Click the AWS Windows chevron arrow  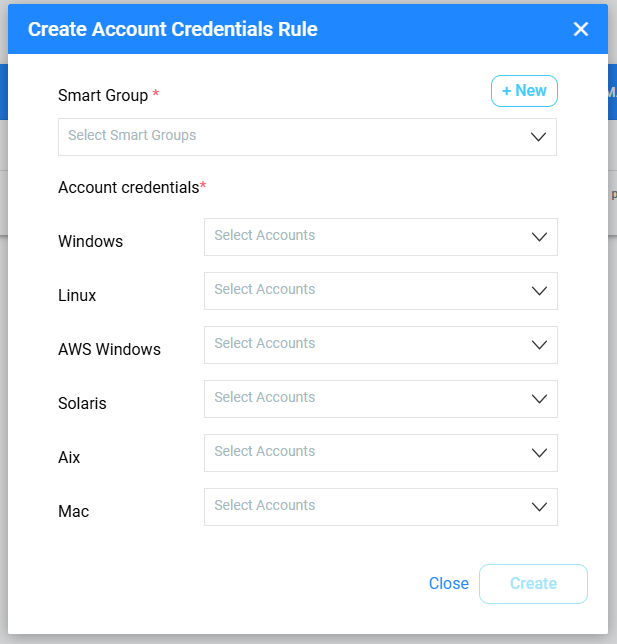tap(540, 345)
